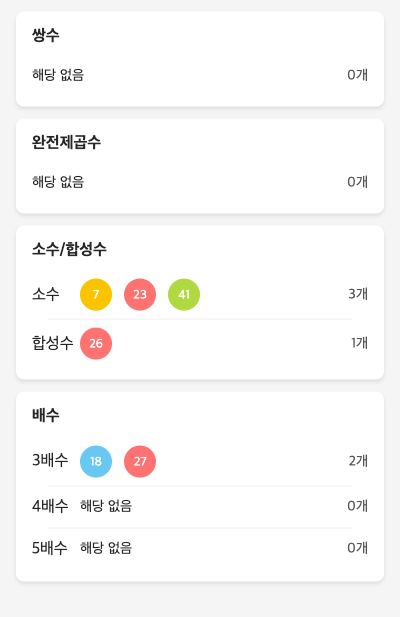Select the 2개 count in 3배수 row

358,460
